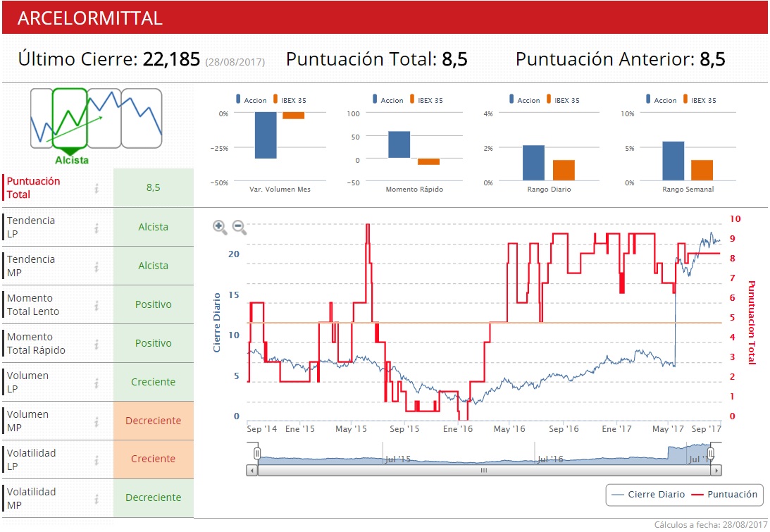Viewport: 770px width, 532px height.
Task: Toggle IBEX 35 legend in Momento Rápido chart
Action: pyautogui.click(x=426, y=100)
